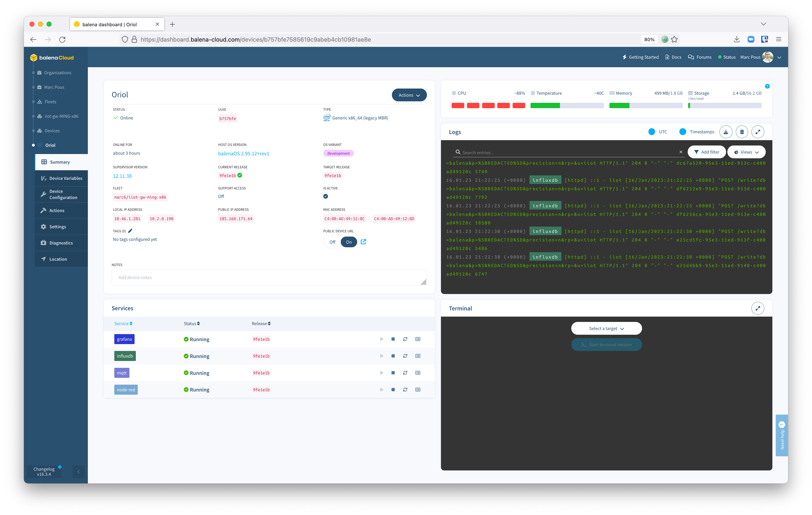Edit device tags with the pencil icon
The height and width of the screenshot is (515, 812).
click(x=130, y=231)
